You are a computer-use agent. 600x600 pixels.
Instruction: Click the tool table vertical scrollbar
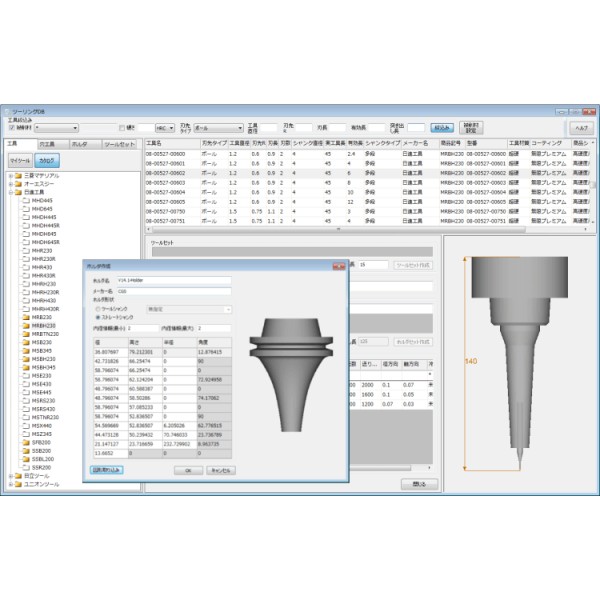[593, 183]
